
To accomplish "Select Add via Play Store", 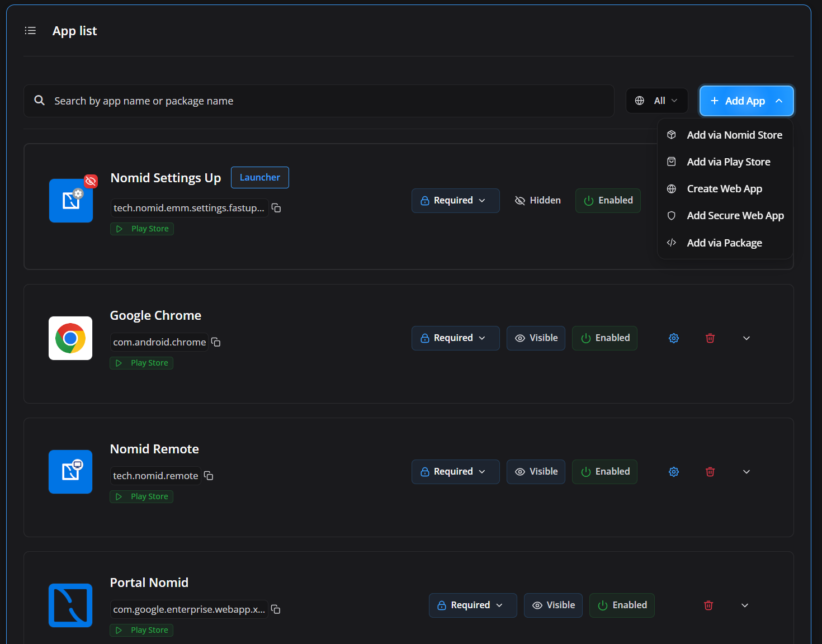I will pos(725,162).
